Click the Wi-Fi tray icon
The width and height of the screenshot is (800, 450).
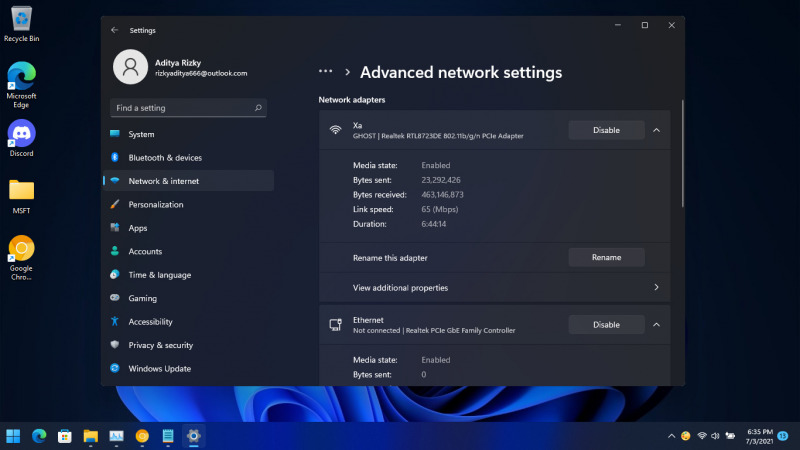(702, 436)
